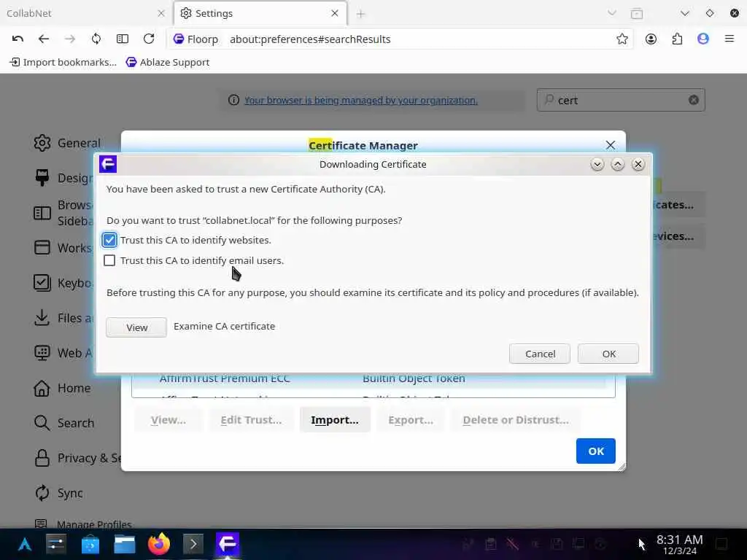
Task: Launch Firefox from the taskbar
Action: point(158,544)
